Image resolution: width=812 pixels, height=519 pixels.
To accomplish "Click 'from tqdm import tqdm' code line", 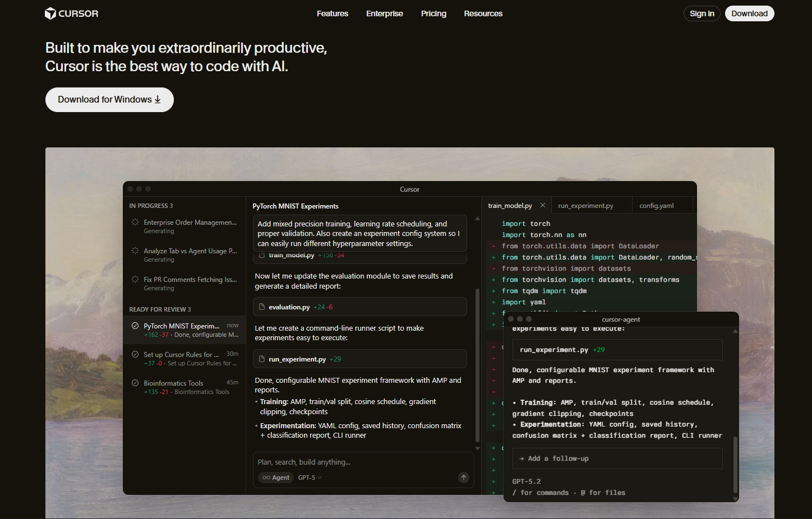I will pos(544,291).
